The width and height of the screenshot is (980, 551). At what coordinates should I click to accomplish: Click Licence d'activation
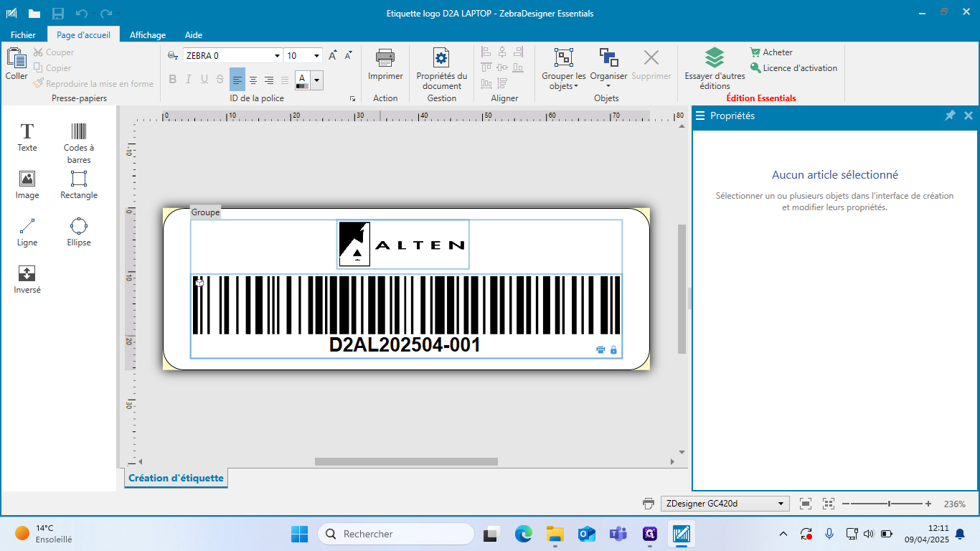793,68
